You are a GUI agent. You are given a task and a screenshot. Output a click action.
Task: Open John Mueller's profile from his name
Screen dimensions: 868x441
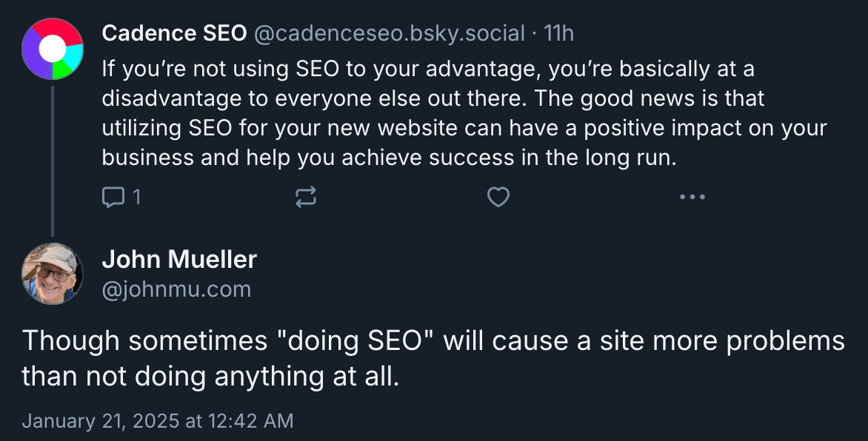coord(180,259)
